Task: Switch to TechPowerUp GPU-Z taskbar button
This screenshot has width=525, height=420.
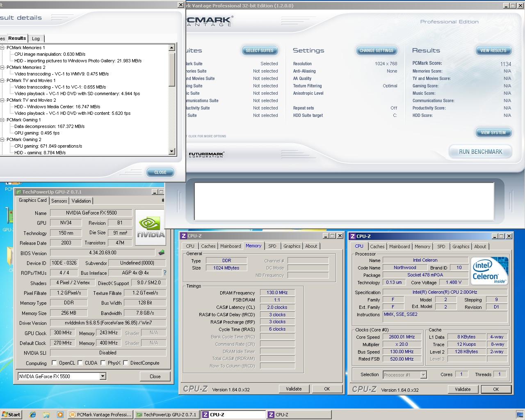Action: pos(167,415)
